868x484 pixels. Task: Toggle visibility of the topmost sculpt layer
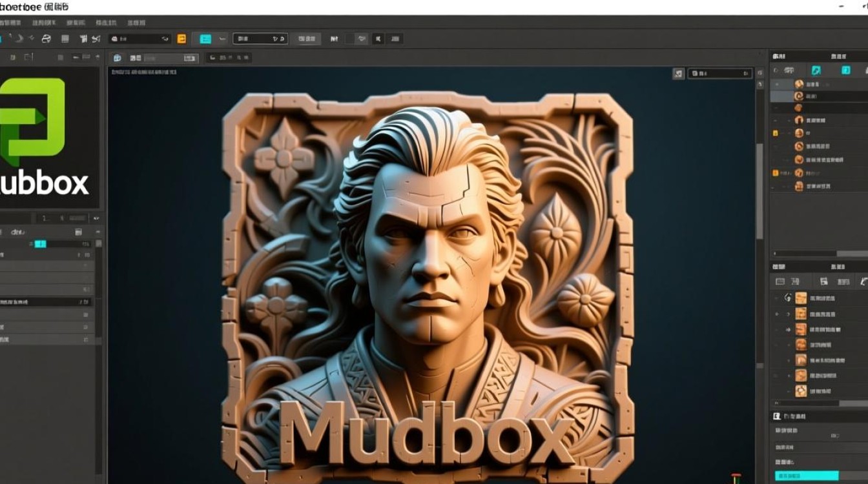pos(777,84)
